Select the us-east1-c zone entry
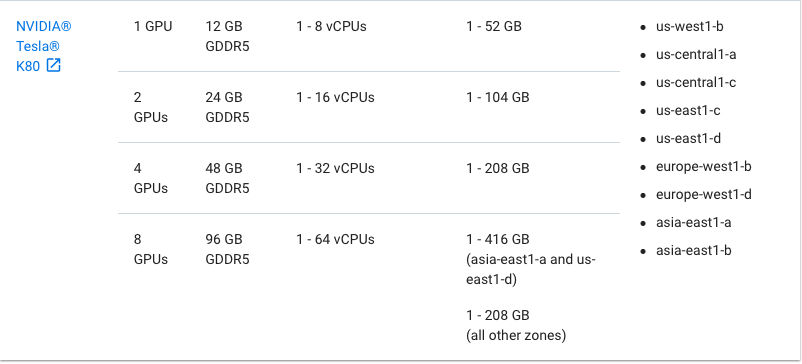Image resolution: width=802 pixels, height=364 pixels. [688, 111]
